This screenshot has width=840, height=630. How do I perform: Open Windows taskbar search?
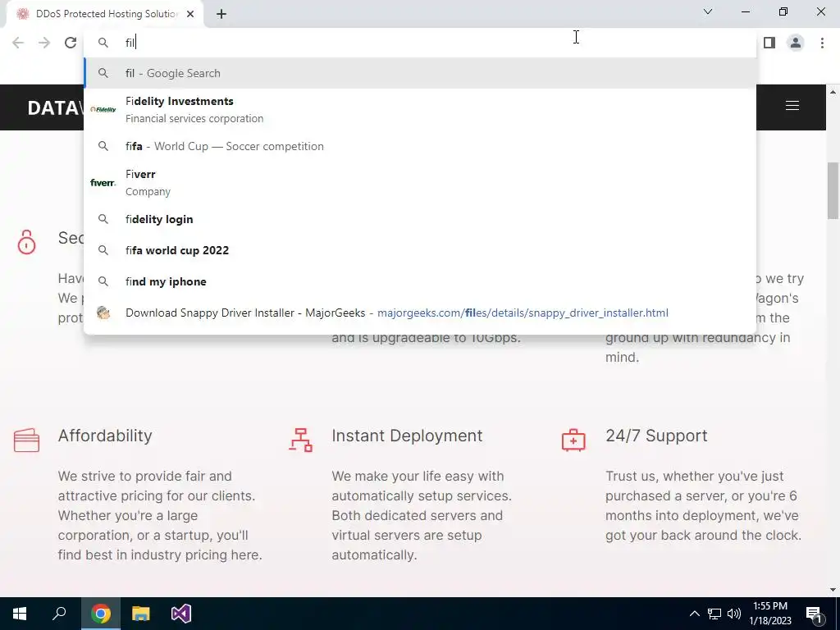[59, 614]
